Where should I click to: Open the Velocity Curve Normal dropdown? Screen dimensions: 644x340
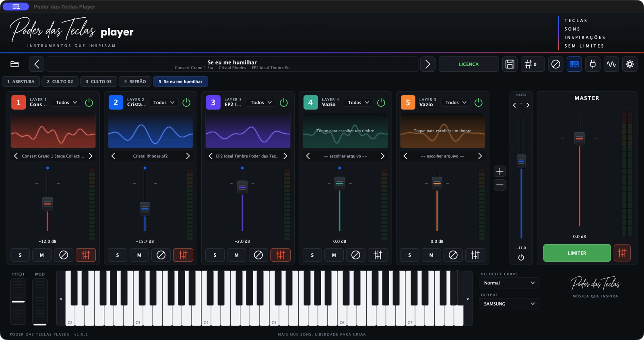(x=509, y=283)
